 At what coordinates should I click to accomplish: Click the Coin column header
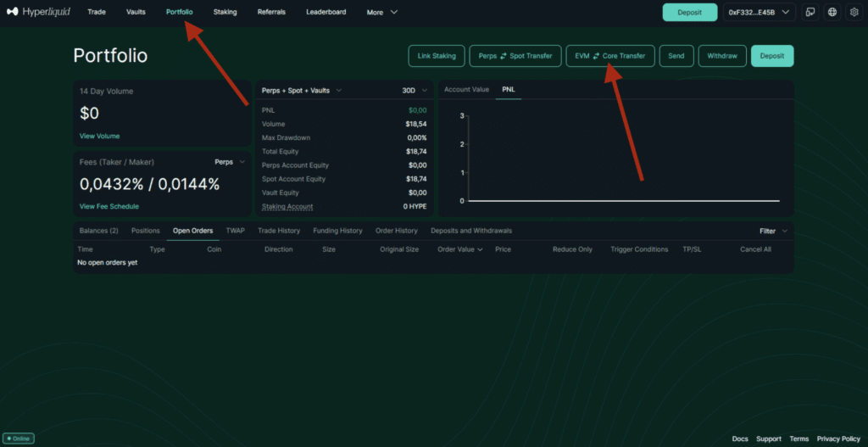point(214,249)
